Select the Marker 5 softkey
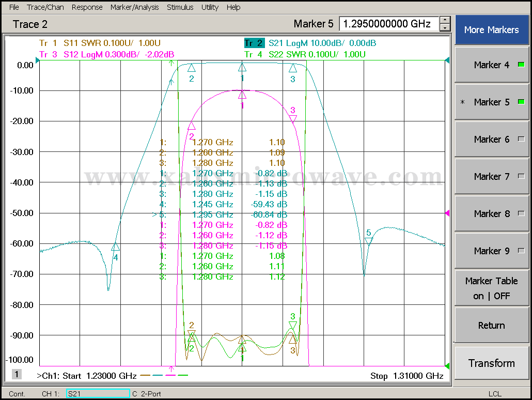 click(491, 102)
